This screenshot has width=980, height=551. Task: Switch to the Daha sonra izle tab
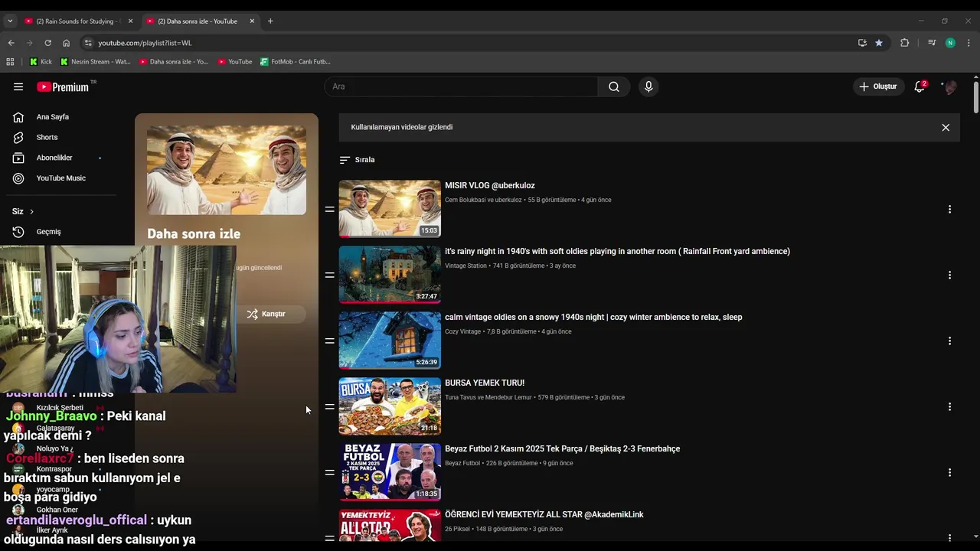coord(200,21)
